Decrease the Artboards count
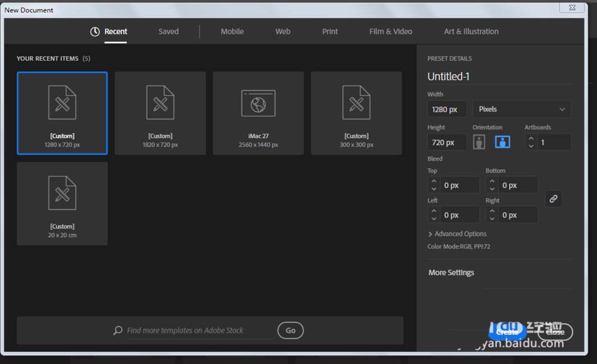The image size is (597, 364). (531, 146)
